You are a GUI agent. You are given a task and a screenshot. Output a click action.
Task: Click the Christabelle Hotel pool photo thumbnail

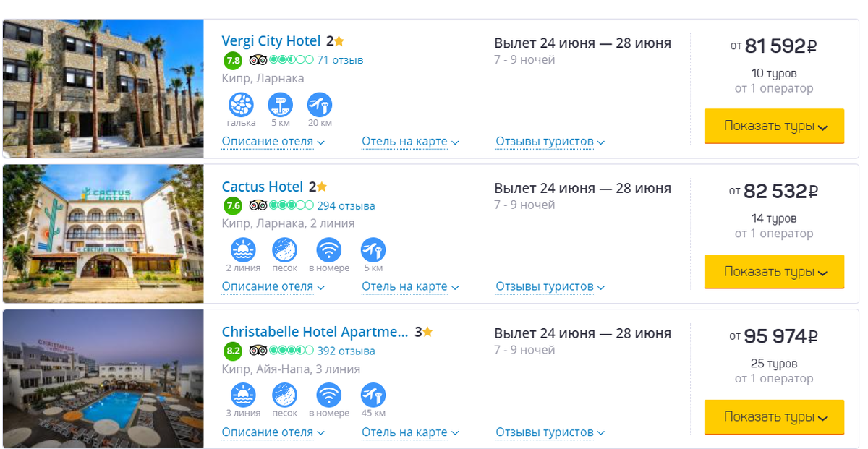[x=103, y=379]
